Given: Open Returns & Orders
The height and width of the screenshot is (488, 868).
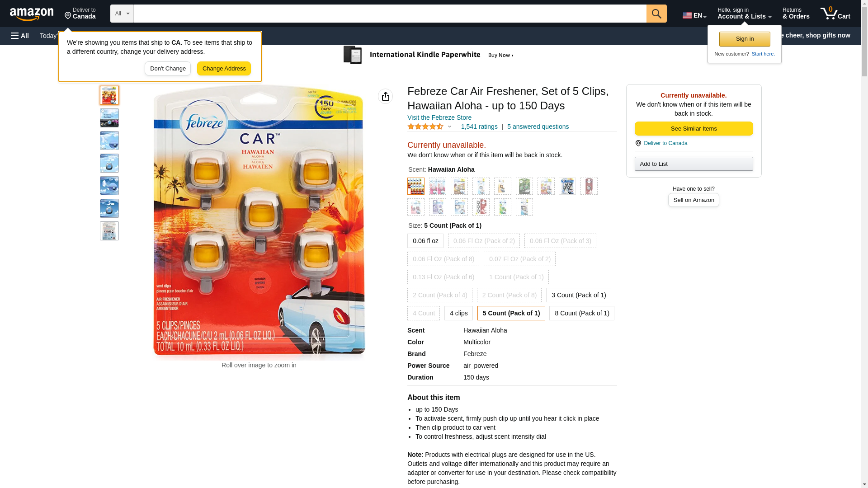Looking at the screenshot, I should [x=796, y=14].
